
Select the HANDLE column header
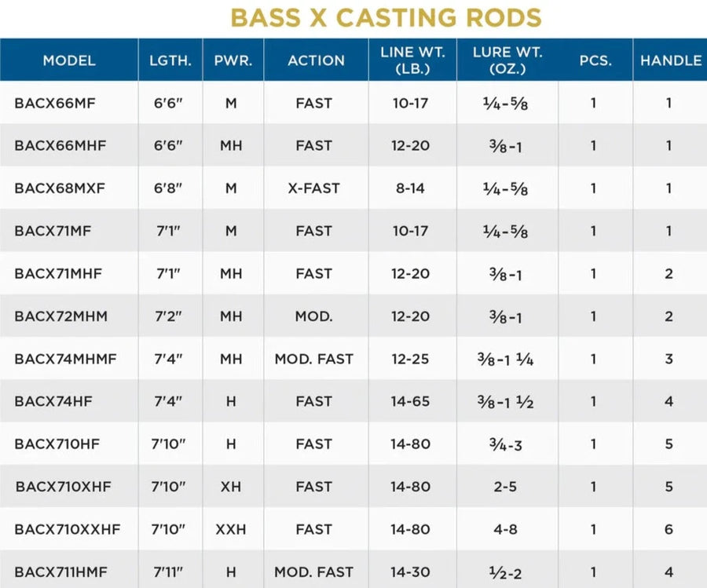pos(670,60)
